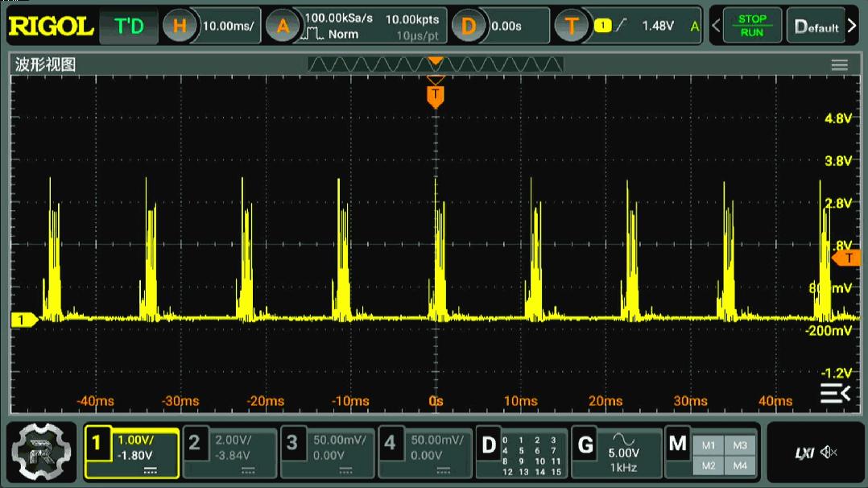The height and width of the screenshot is (488, 868).
Task: Turn on channel 4 in the channel bar
Action: click(425, 451)
